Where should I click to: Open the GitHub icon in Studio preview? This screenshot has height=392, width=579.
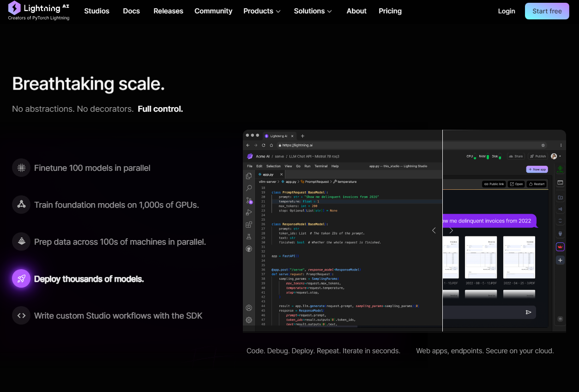(x=249, y=248)
